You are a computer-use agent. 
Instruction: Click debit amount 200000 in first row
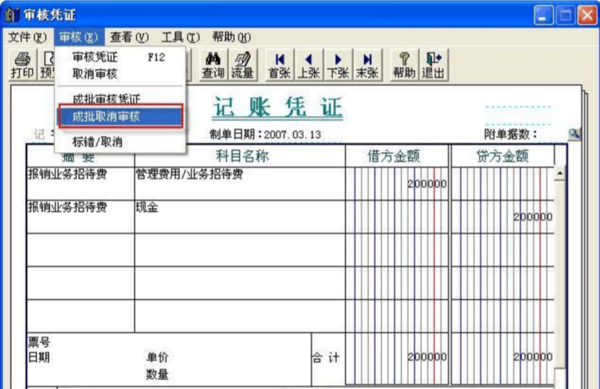coord(427,184)
